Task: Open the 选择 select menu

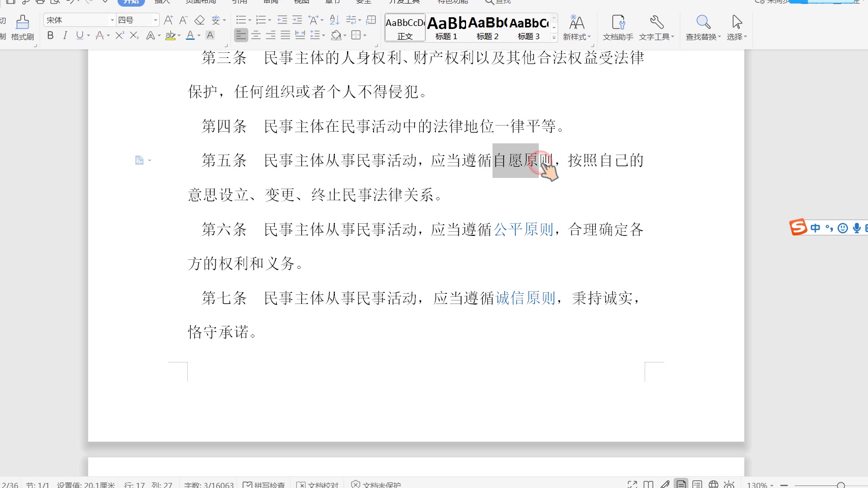Action: pos(737,27)
